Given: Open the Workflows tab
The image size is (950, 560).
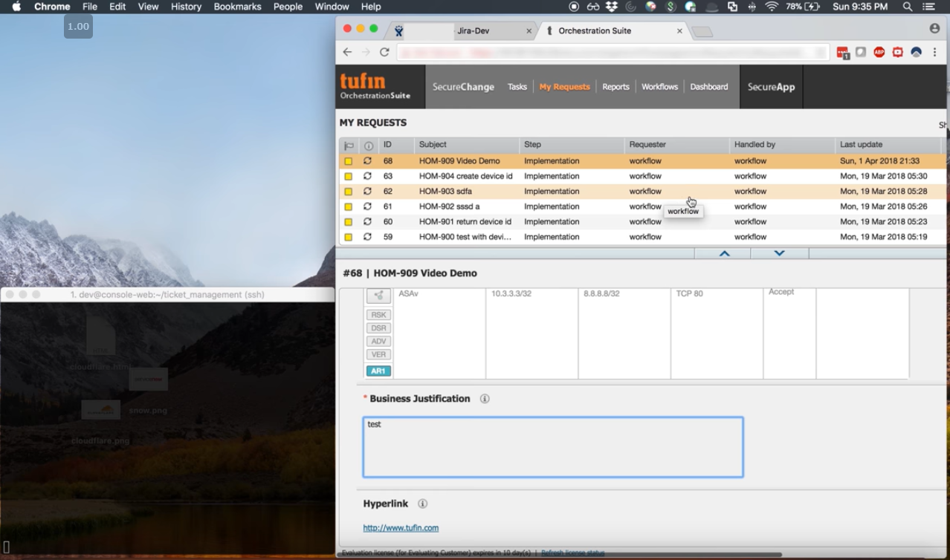Looking at the screenshot, I should (660, 87).
